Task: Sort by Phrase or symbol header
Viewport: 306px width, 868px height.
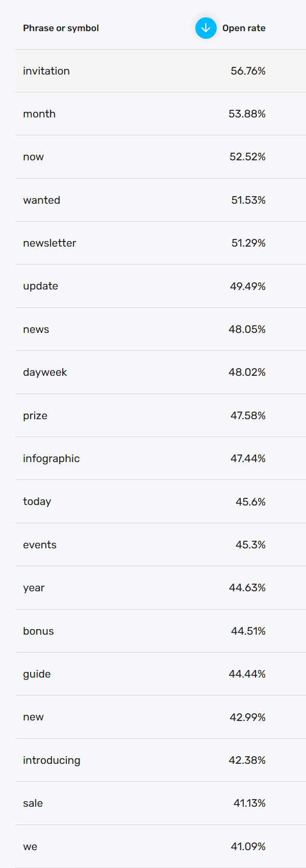Action: (x=61, y=28)
